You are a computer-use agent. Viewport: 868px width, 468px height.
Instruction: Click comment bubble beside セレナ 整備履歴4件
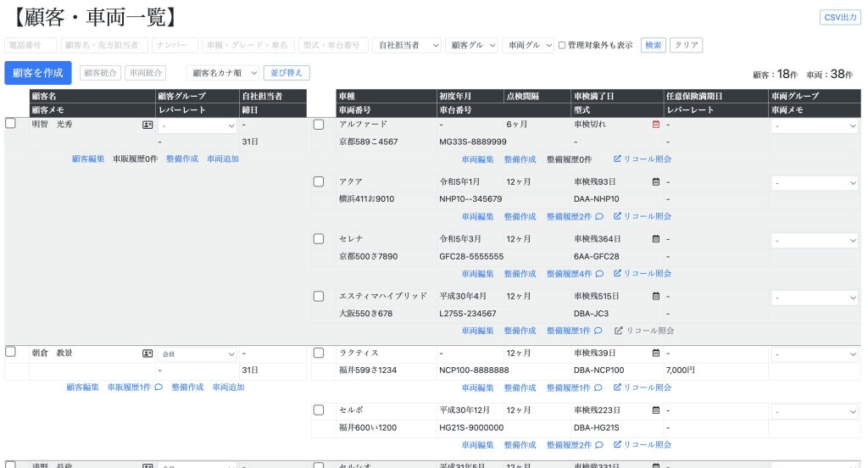599,274
